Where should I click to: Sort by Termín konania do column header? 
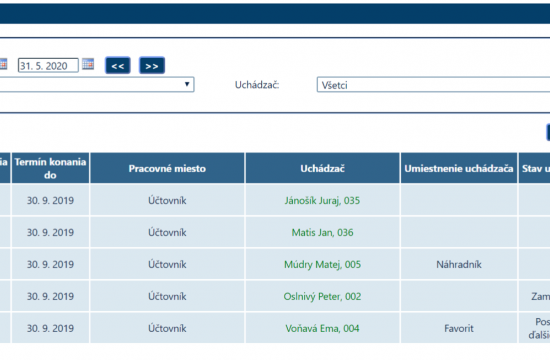tap(50, 168)
